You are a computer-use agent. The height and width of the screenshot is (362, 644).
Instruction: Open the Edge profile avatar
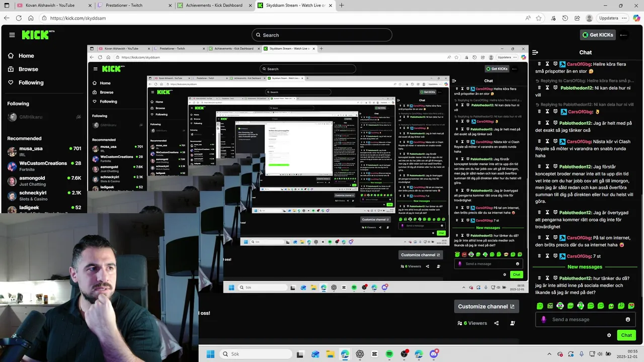589,18
